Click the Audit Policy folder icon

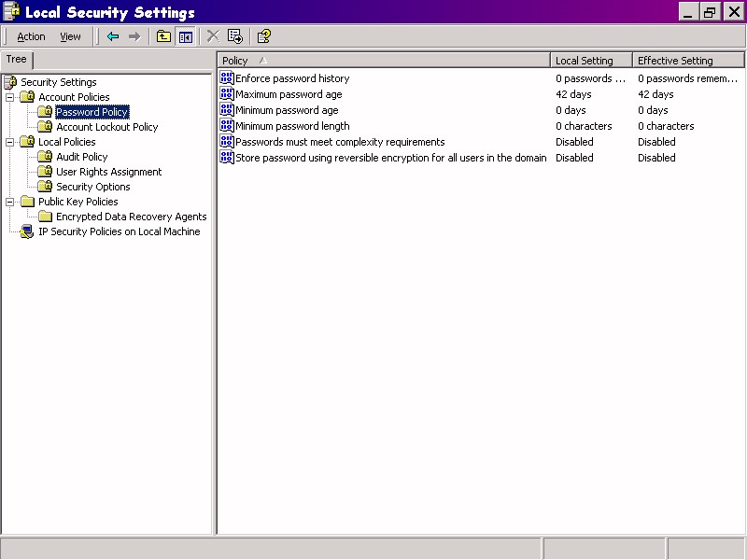45,157
